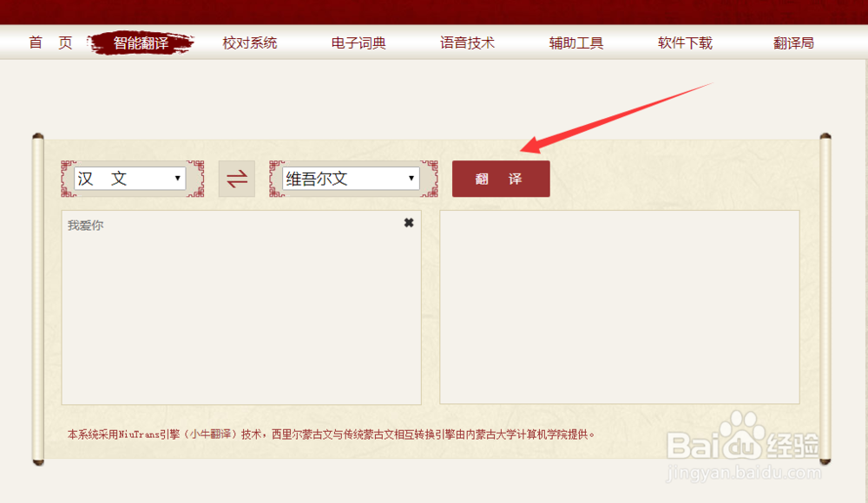Screen dimensions: 868x503
Task: Open the 维吾尔文 target language dropdown
Action: (x=351, y=179)
